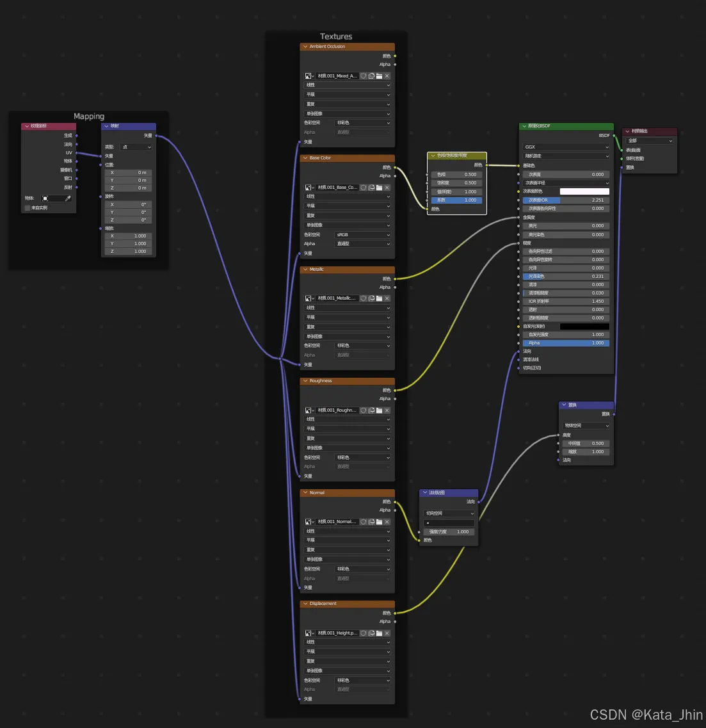This screenshot has width=706, height=728.
Task: Open the sRGB color space dropdown
Action: [x=363, y=235]
